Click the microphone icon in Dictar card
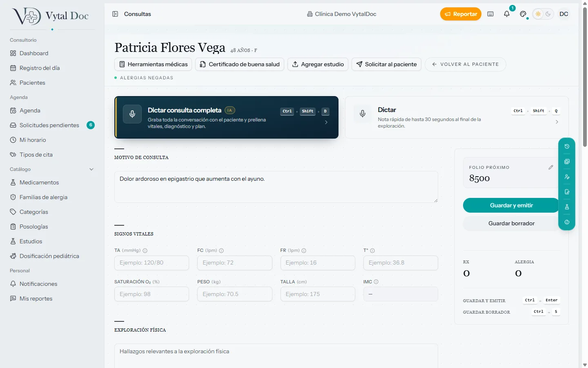The image size is (588, 368). (x=363, y=114)
